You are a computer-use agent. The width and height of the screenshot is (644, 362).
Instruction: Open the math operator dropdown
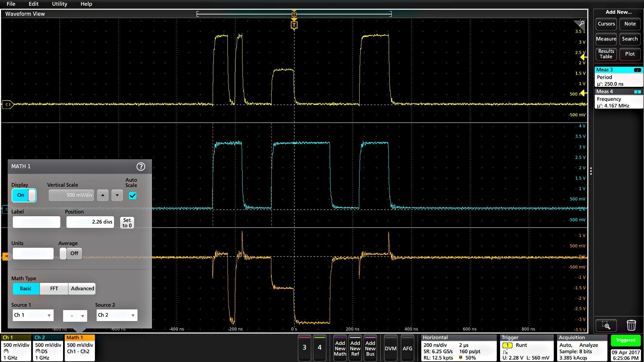[x=75, y=316]
